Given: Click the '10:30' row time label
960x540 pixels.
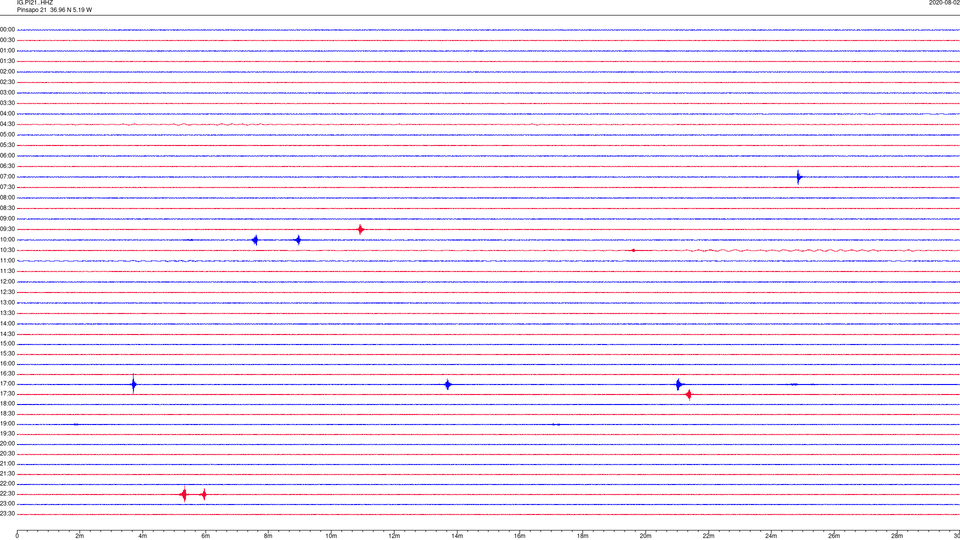Looking at the screenshot, I should click(7, 250).
